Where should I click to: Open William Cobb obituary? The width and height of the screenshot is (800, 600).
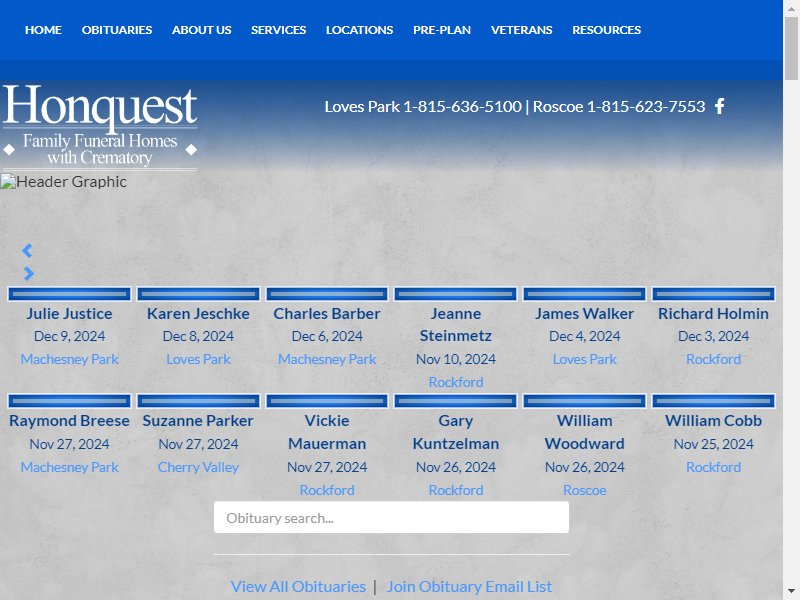click(713, 421)
